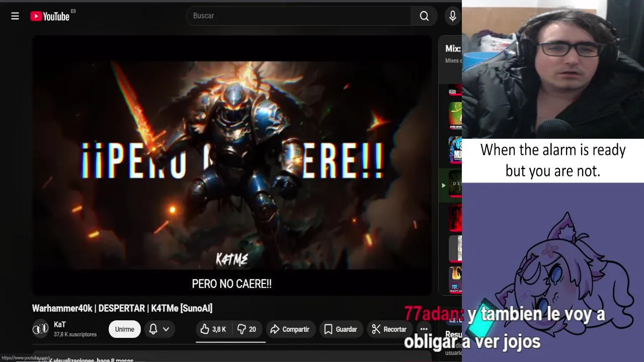
Task: Click the video player showing PERO NO CAERE
Action: 232,165
